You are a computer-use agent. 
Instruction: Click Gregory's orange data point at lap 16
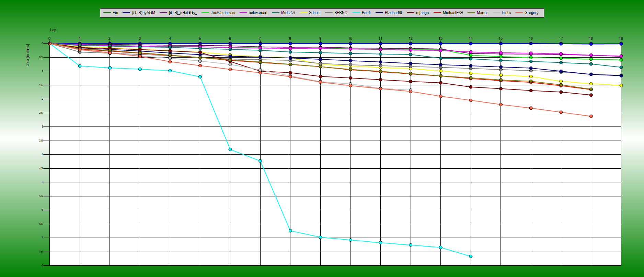tap(531, 108)
